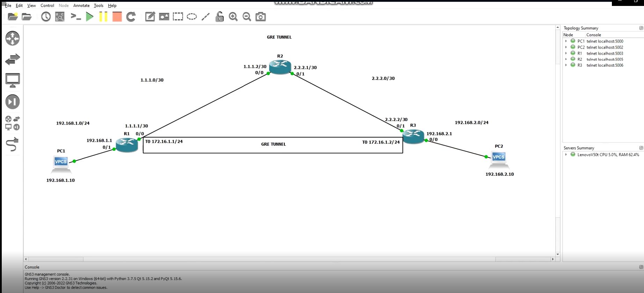Open project folder icon in toolbar

point(27,16)
